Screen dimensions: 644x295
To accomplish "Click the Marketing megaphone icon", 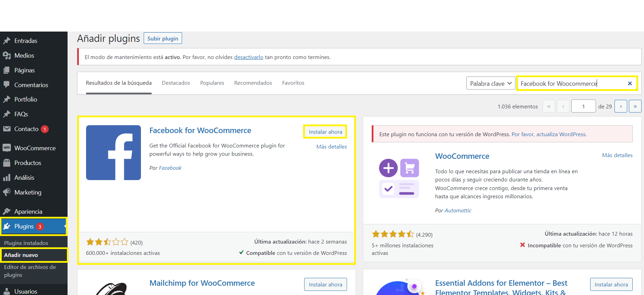I will click(7, 192).
